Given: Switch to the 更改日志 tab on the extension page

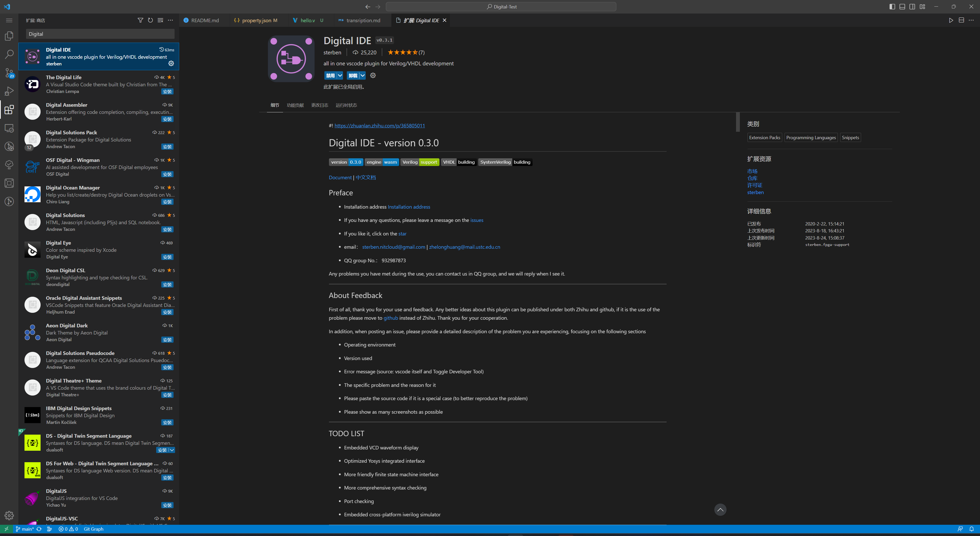Looking at the screenshot, I should (x=320, y=105).
